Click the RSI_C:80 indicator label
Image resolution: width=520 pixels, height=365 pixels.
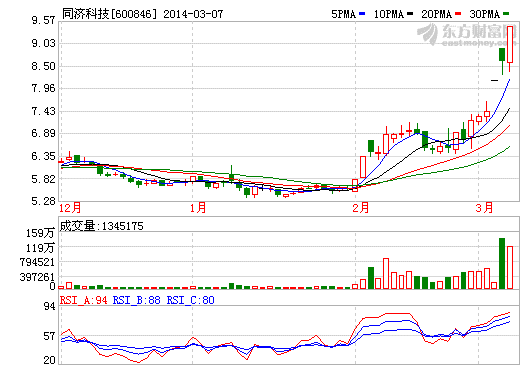click(x=191, y=300)
